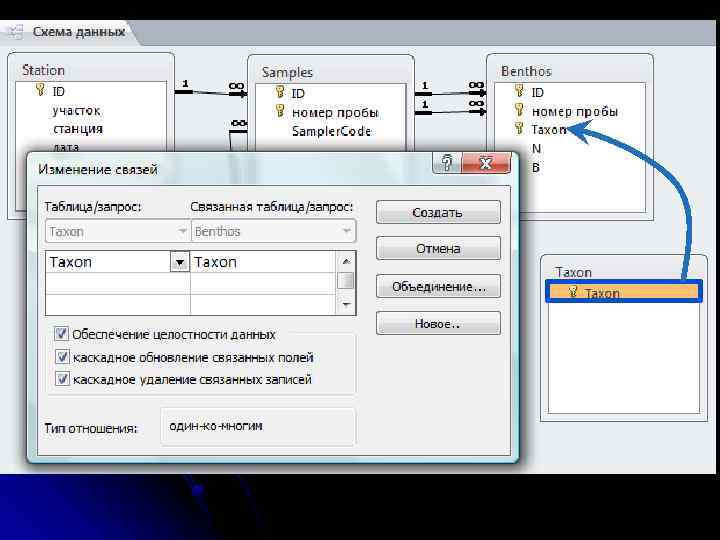Click the один-ко-многим relationship type text
This screenshot has width=720, height=540.
[216, 426]
